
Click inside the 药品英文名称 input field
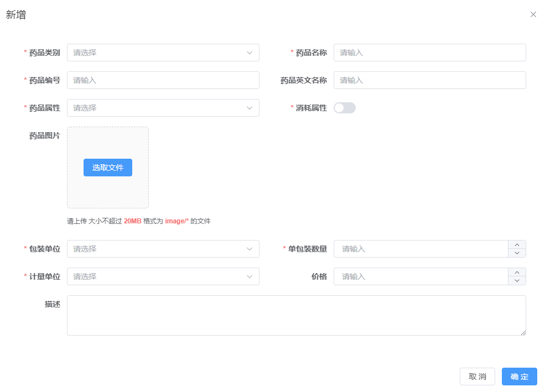coord(430,80)
